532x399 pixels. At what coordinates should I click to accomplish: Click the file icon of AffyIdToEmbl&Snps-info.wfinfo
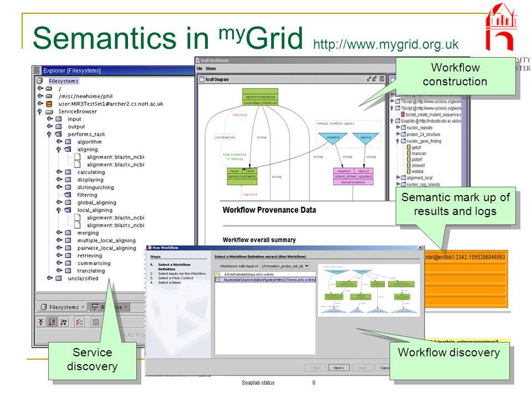[218, 274]
